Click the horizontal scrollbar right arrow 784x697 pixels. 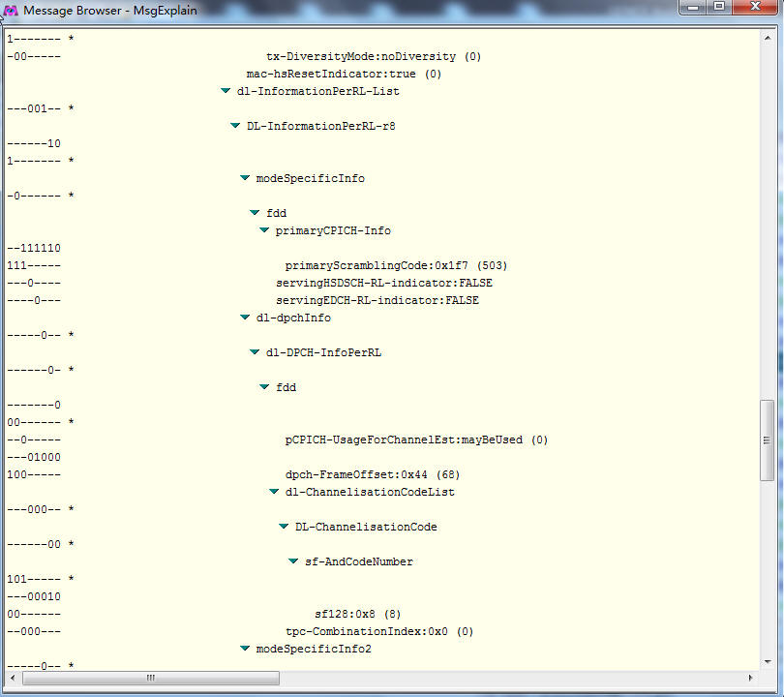(x=750, y=678)
